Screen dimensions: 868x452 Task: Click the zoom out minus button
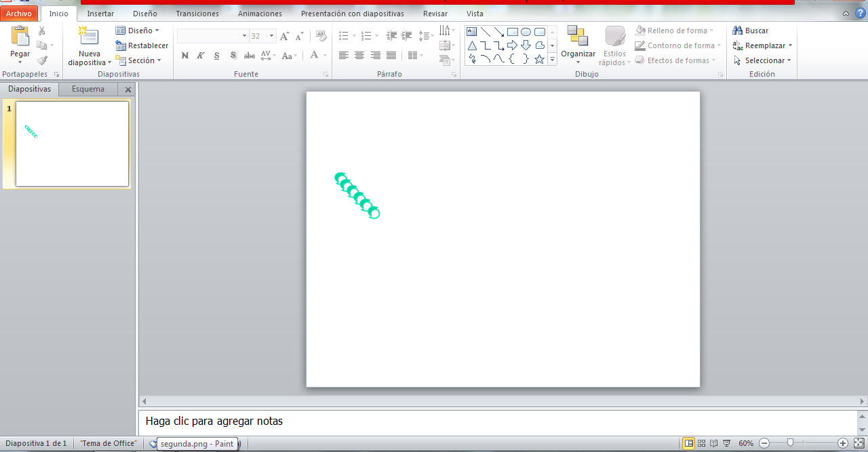pos(764,443)
